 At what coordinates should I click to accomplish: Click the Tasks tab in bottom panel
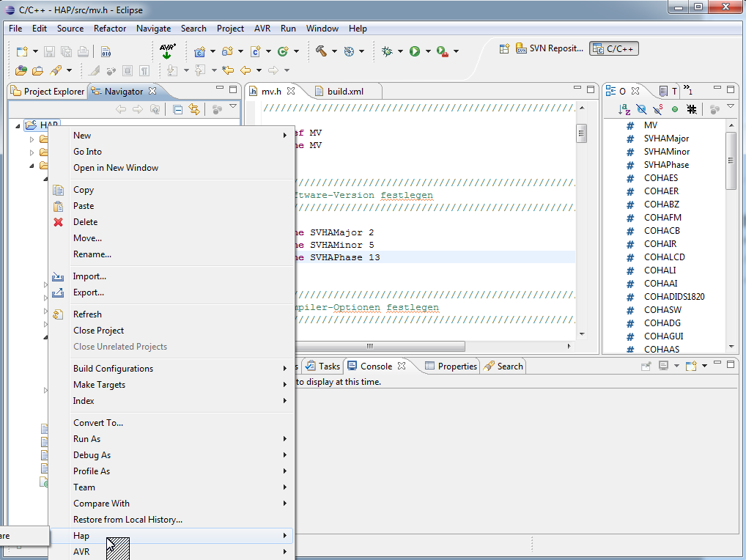(323, 366)
